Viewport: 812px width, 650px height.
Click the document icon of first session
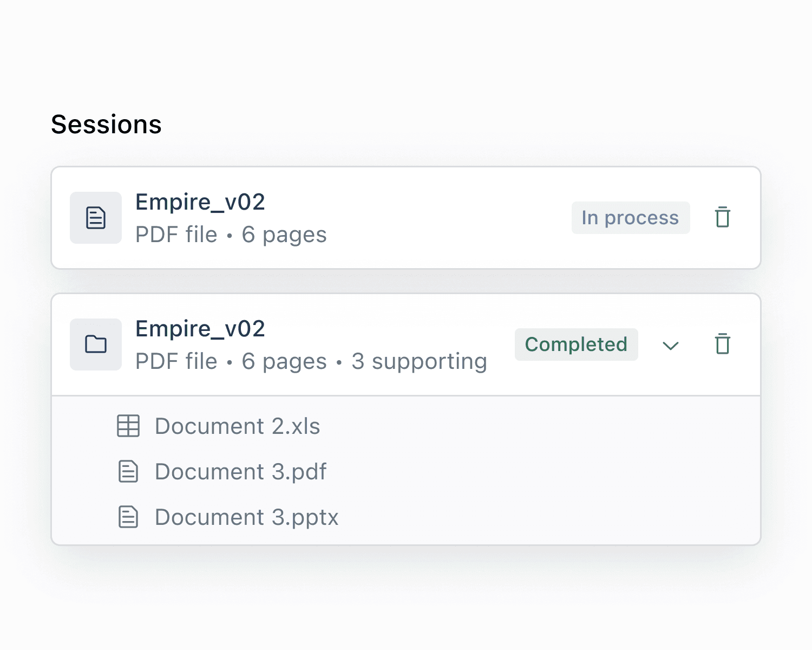pos(96,218)
